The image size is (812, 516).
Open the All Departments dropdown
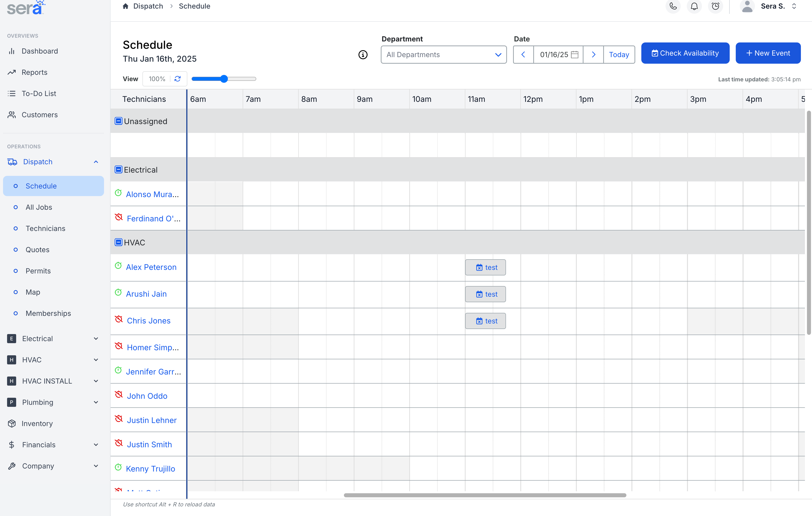[443, 55]
